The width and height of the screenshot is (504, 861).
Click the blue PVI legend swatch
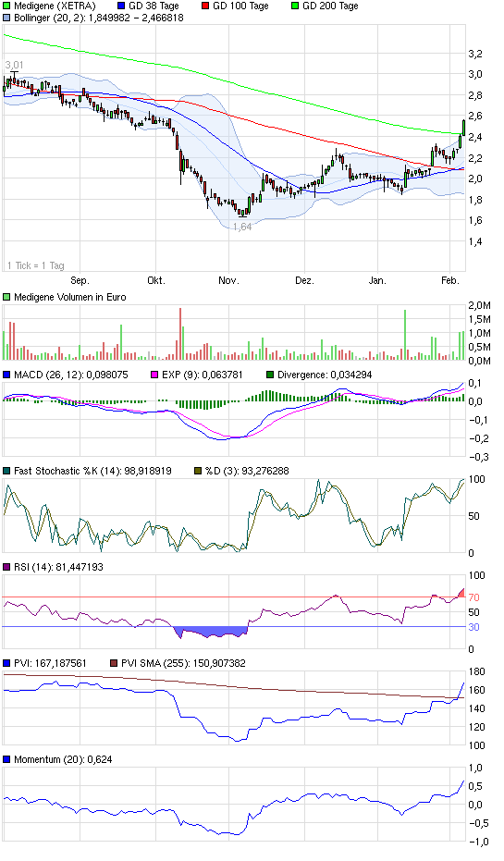coord(6,663)
